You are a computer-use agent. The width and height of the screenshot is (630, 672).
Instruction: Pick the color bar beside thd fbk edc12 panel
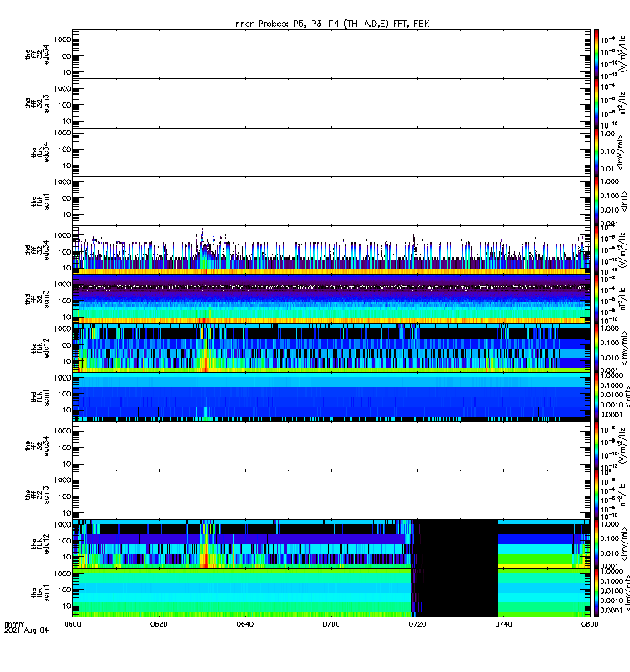click(x=596, y=348)
